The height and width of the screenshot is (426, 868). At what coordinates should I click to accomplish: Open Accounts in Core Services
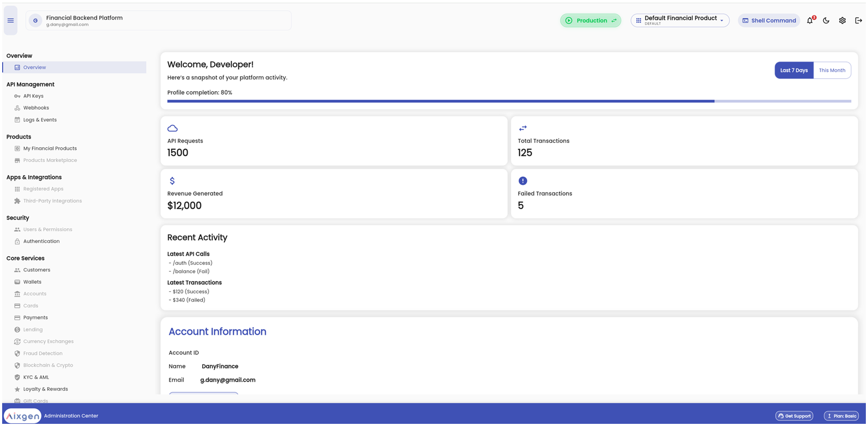35,293
